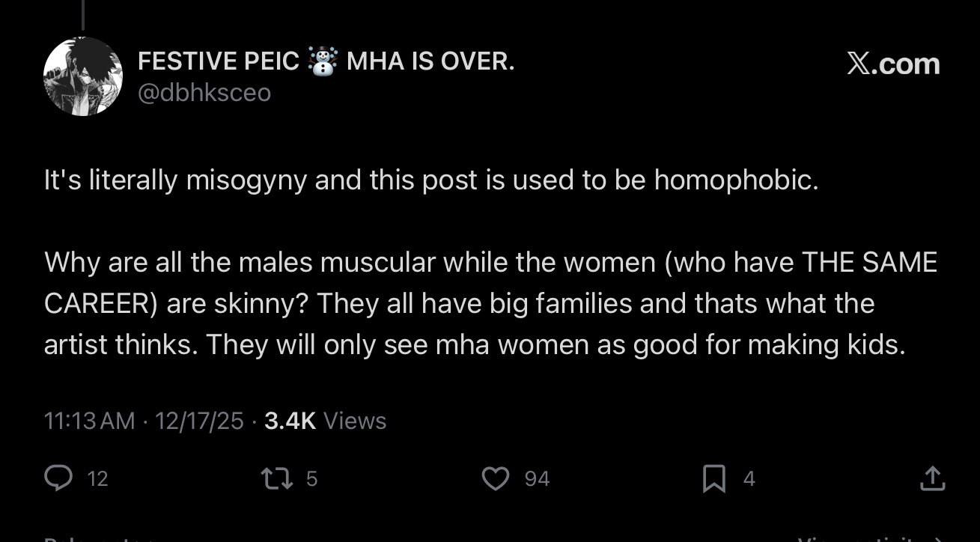Click the tweet's first line about misogyny
The width and height of the screenshot is (980, 542).
(x=431, y=181)
